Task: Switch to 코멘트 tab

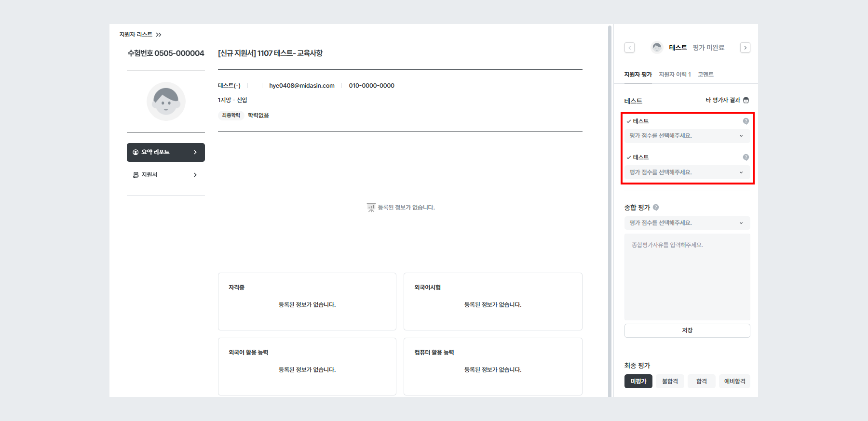Action: pos(705,75)
